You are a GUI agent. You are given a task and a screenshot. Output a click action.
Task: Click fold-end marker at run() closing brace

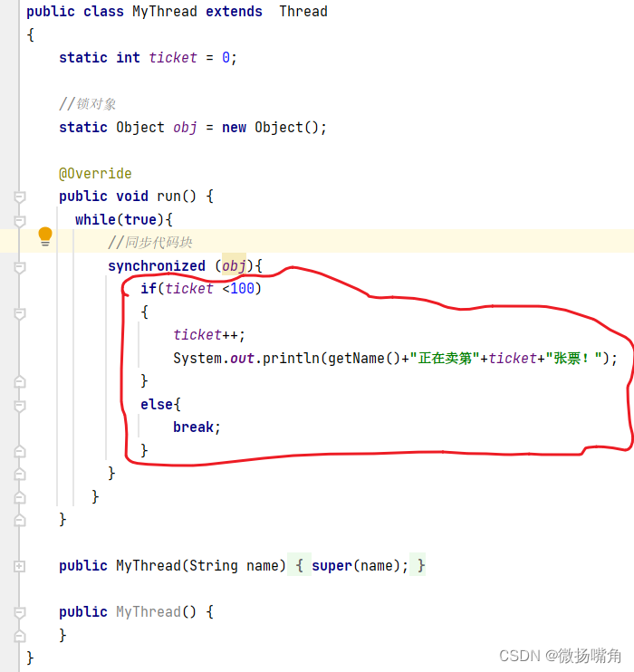tap(19, 520)
